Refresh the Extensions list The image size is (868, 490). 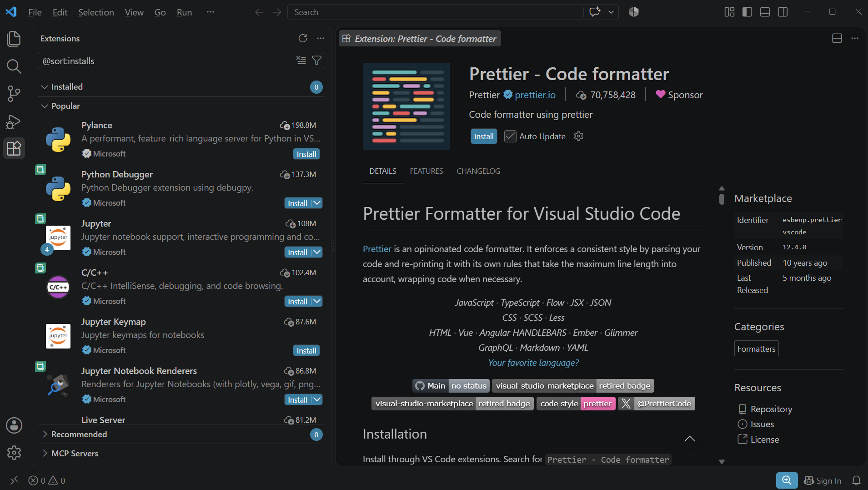303,38
